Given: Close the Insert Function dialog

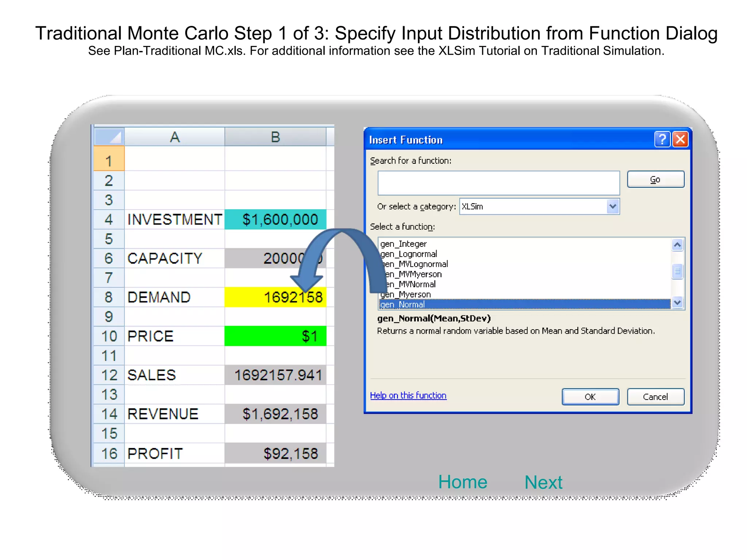Looking at the screenshot, I should click(680, 139).
